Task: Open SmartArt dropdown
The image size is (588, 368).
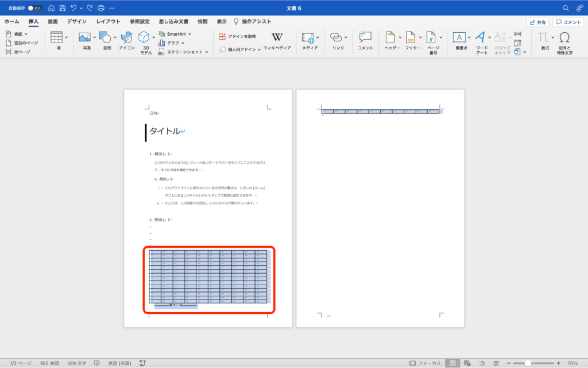Action: pyautogui.click(x=189, y=34)
